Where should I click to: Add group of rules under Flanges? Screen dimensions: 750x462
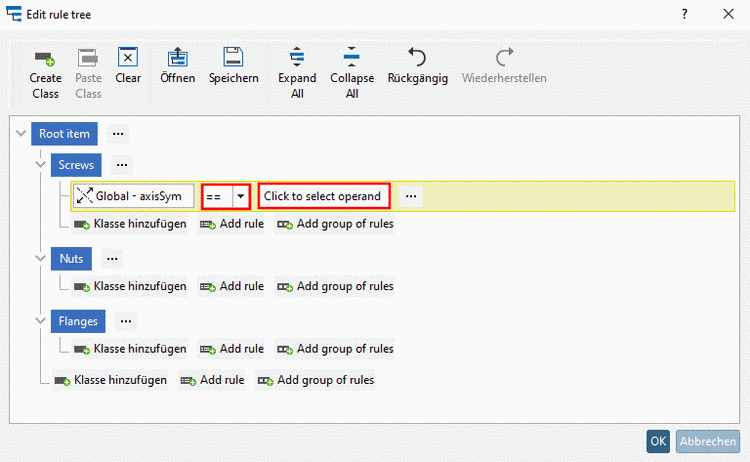pyautogui.click(x=335, y=349)
